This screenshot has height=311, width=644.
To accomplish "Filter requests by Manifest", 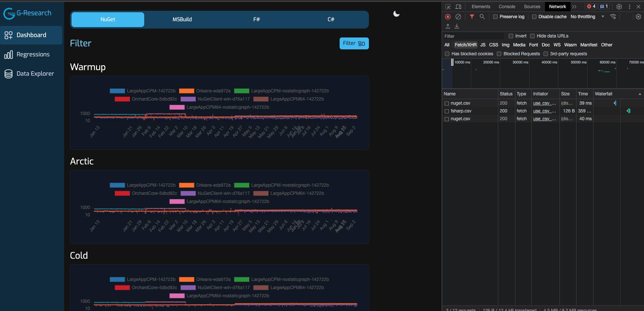I will (x=589, y=45).
